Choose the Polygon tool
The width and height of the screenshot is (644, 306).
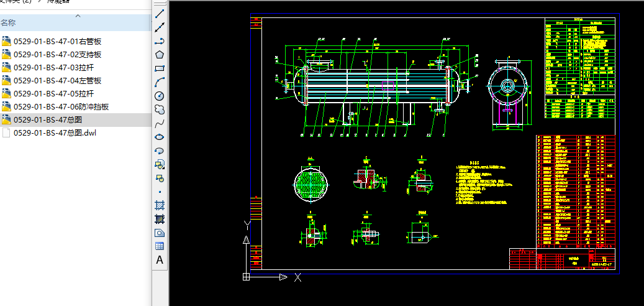point(160,54)
